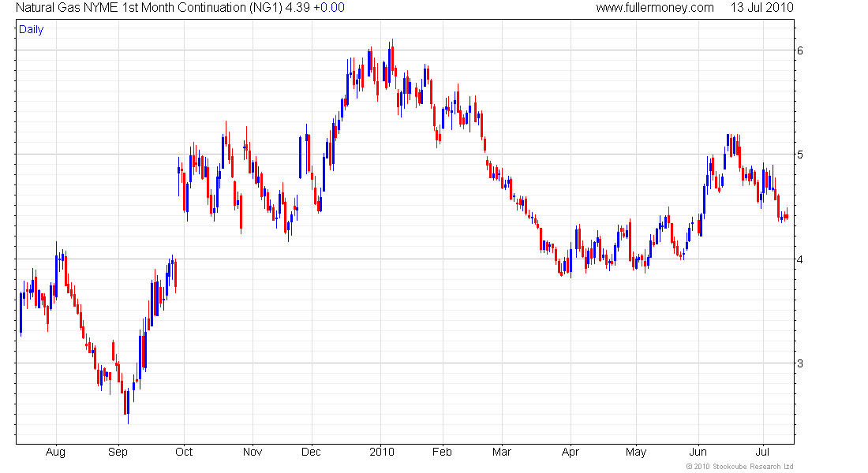The height and width of the screenshot is (473, 868).
Task: Click the Feb label on the x-axis
Action: coord(442,452)
